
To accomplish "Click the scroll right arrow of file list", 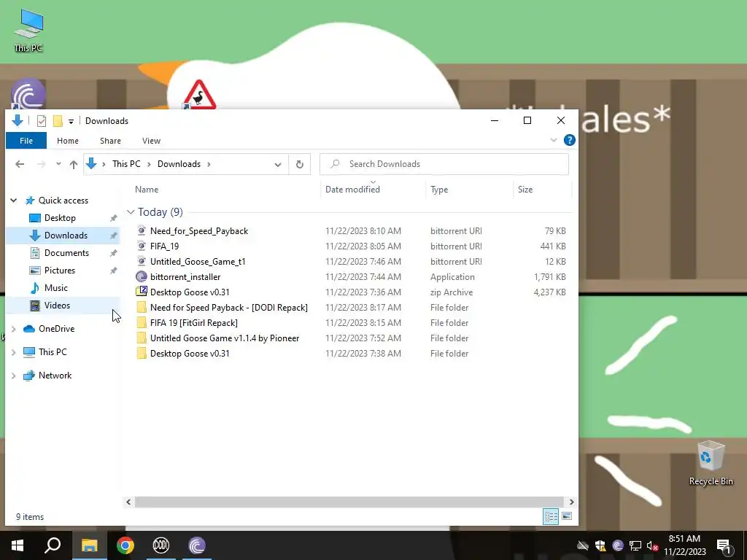I will coord(571,502).
